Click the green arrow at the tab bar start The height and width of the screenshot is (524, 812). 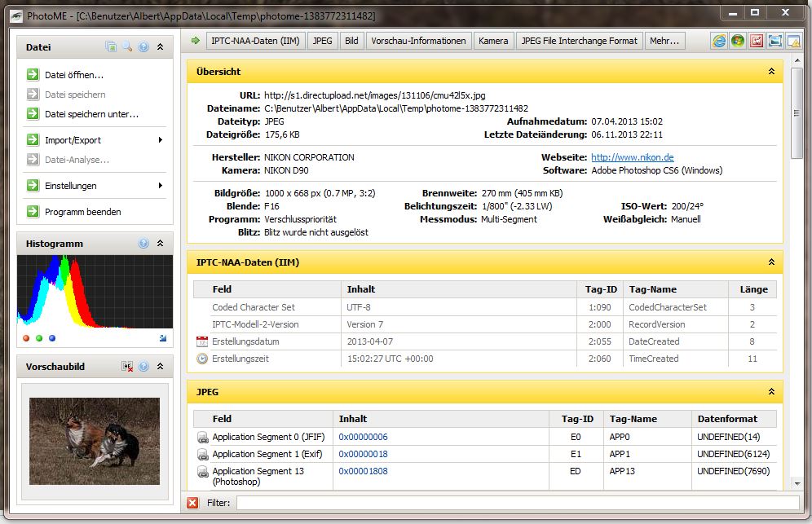[x=195, y=41]
